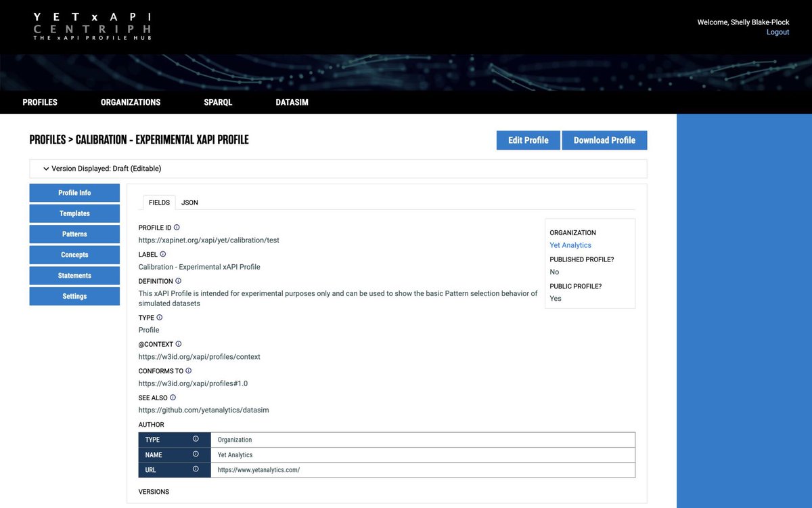Click the Organization author type cell
Image resolution: width=812 pixels, height=508 pixels.
423,440
